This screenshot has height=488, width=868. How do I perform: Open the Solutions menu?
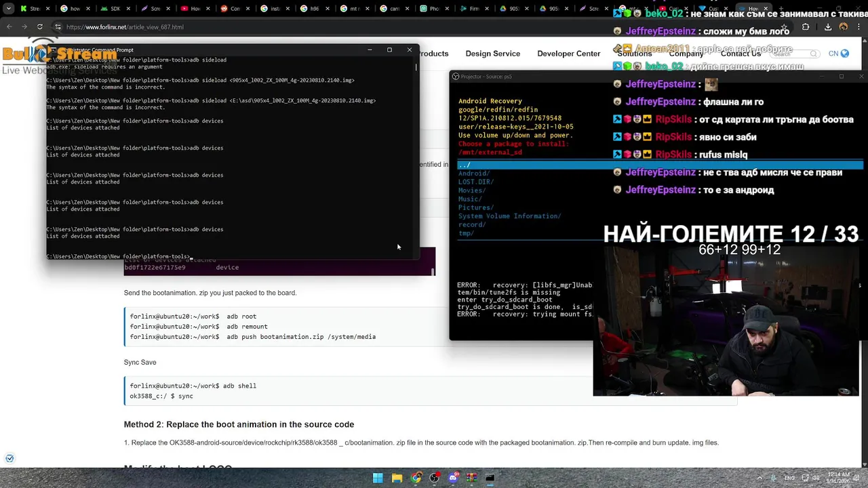[635, 54]
